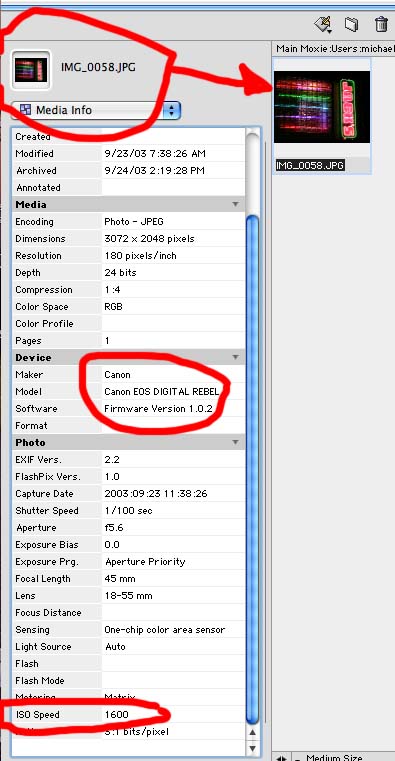The image size is (395, 761).
Task: Click the Light Source value Auto
Action: click(115, 646)
